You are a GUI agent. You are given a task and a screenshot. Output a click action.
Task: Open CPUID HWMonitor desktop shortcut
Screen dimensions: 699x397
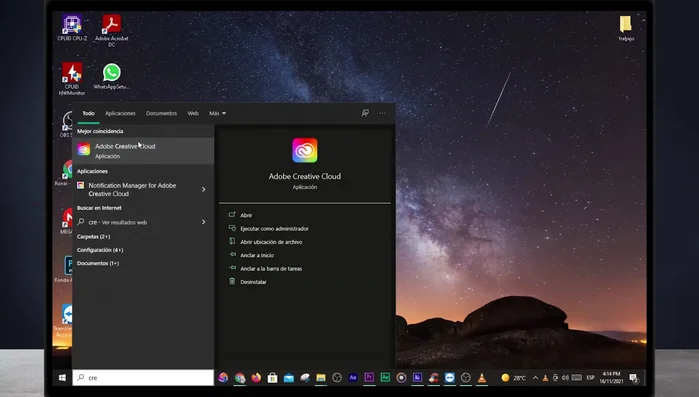pyautogui.click(x=72, y=79)
